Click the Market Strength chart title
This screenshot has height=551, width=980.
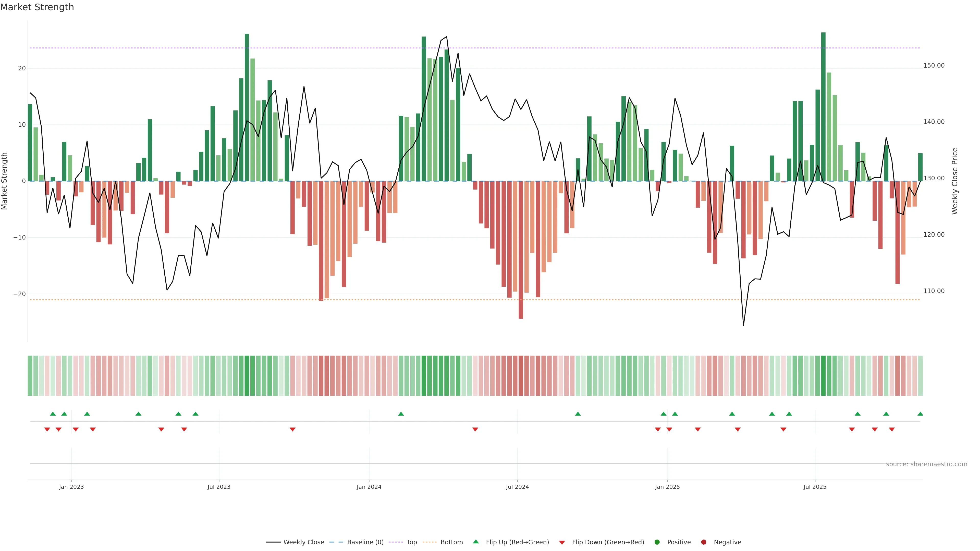37,7
